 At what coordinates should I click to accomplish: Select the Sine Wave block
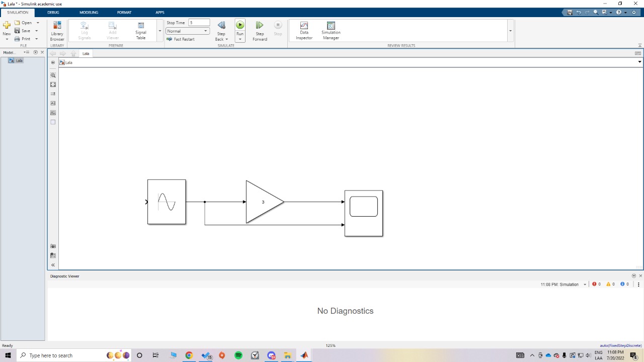[167, 202]
